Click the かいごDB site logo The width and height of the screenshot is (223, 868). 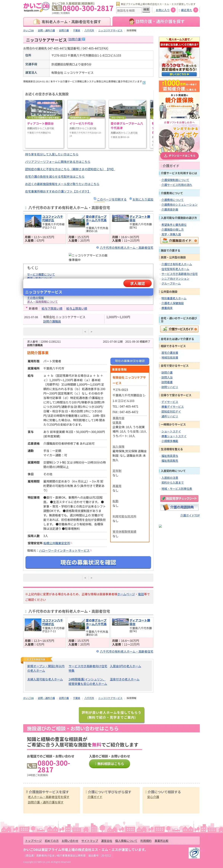[36, 7]
